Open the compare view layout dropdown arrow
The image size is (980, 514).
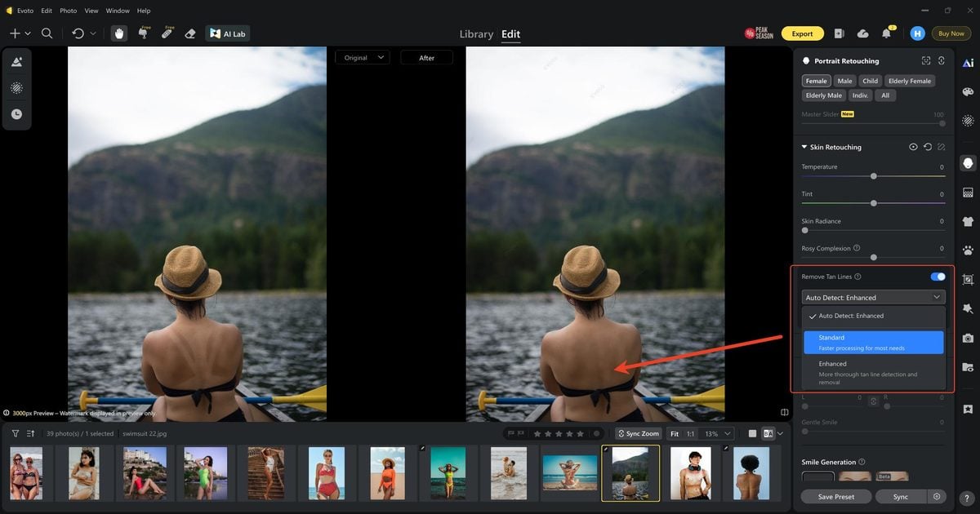781,433
